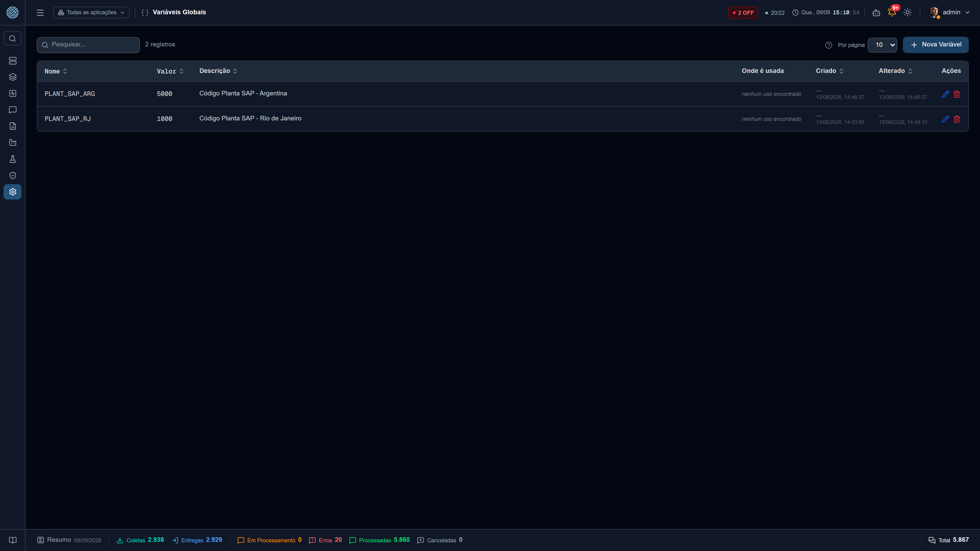Viewport: 980px width, 551px height.
Task: Expand the Todas as aplicações dropdown
Action: (x=91, y=12)
